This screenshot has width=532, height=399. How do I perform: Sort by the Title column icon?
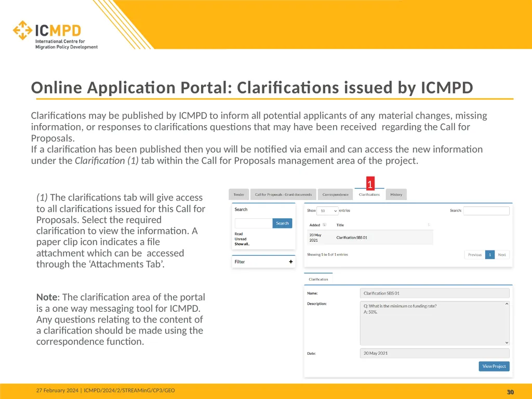click(x=429, y=224)
